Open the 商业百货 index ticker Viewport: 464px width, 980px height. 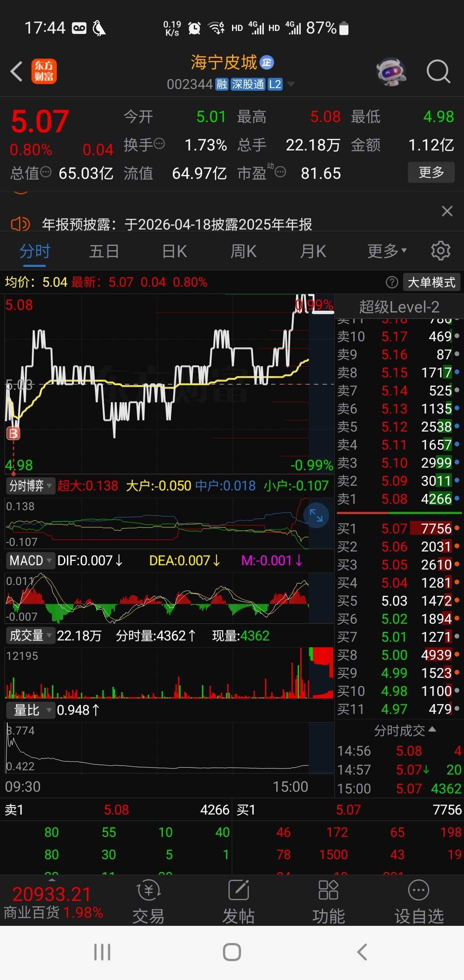tap(53, 903)
